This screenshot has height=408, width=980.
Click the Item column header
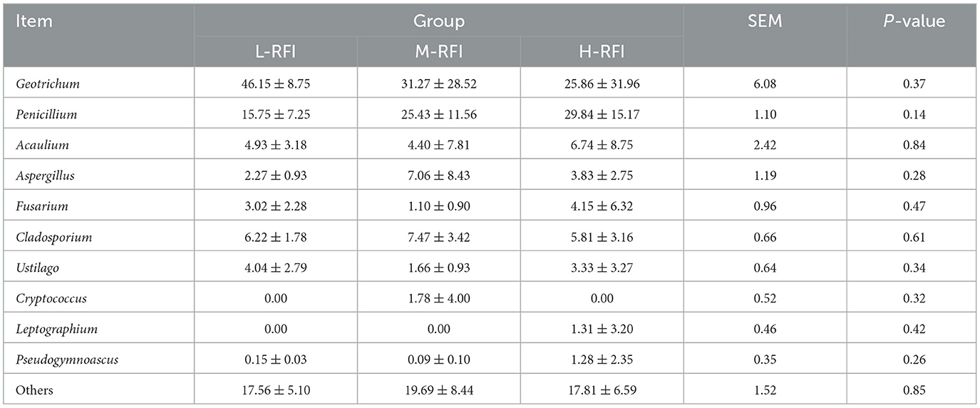pyautogui.click(x=34, y=21)
